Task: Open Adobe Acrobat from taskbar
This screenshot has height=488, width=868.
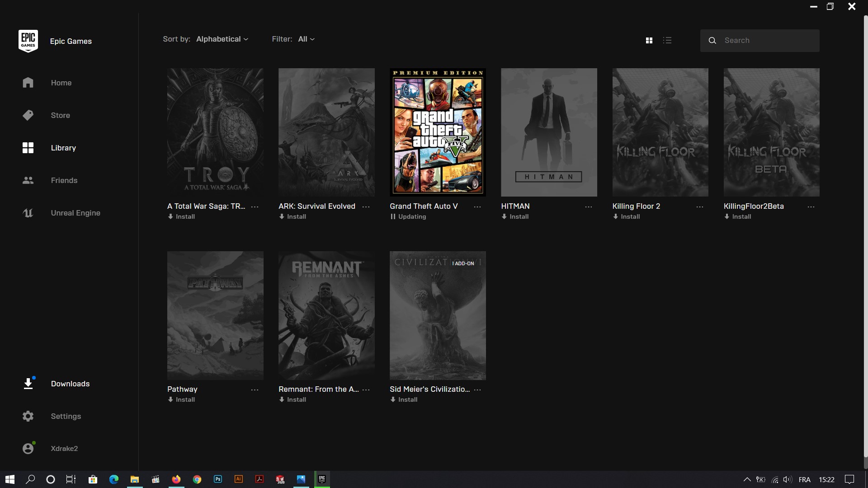Action: coord(259,479)
